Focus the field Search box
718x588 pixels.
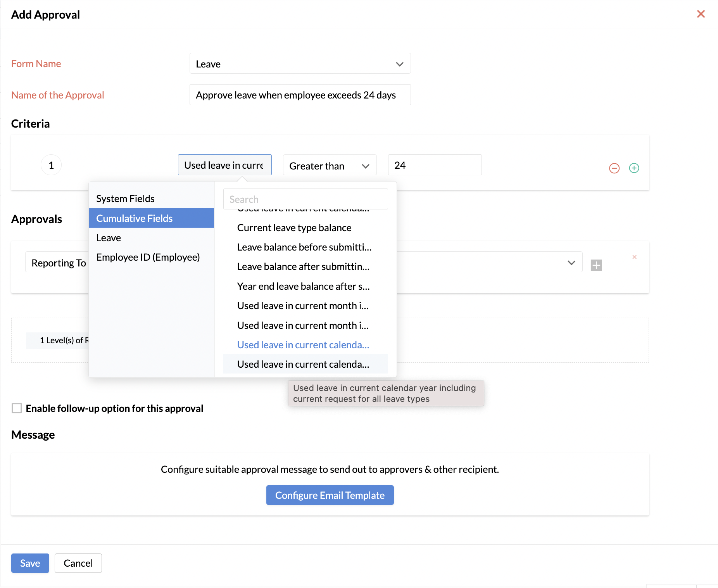(305, 199)
